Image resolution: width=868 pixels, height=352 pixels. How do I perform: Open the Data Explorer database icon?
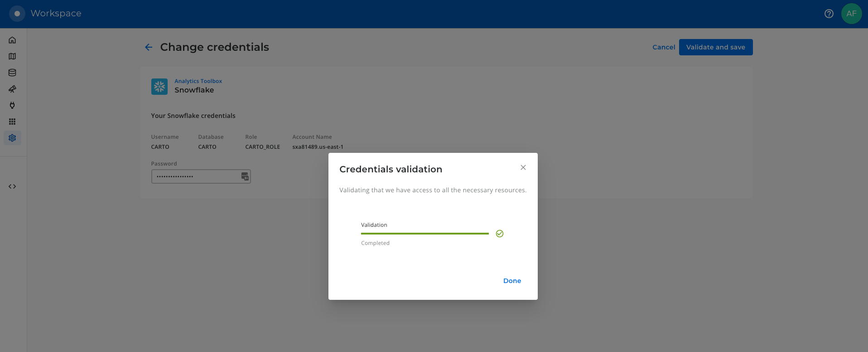tap(12, 73)
